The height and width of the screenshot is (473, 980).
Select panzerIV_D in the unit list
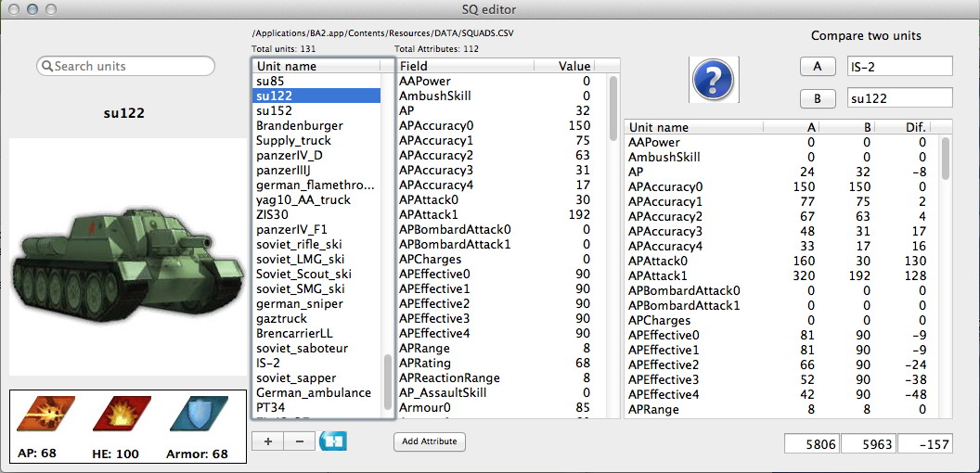(x=316, y=156)
